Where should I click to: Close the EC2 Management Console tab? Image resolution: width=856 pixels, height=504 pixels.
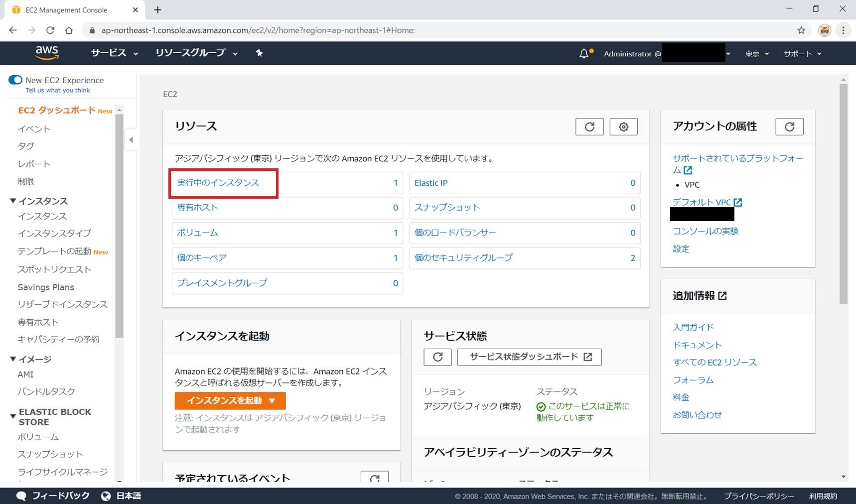point(136,10)
